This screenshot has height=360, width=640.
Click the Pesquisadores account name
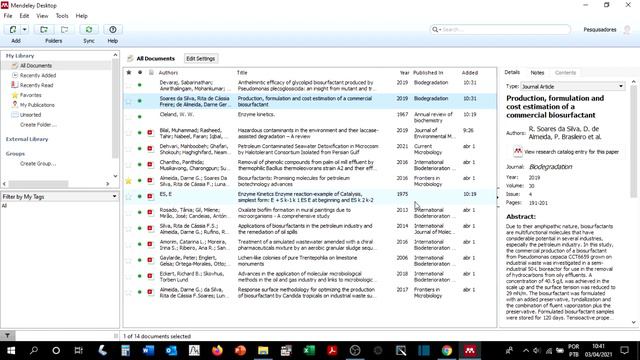pos(600,30)
